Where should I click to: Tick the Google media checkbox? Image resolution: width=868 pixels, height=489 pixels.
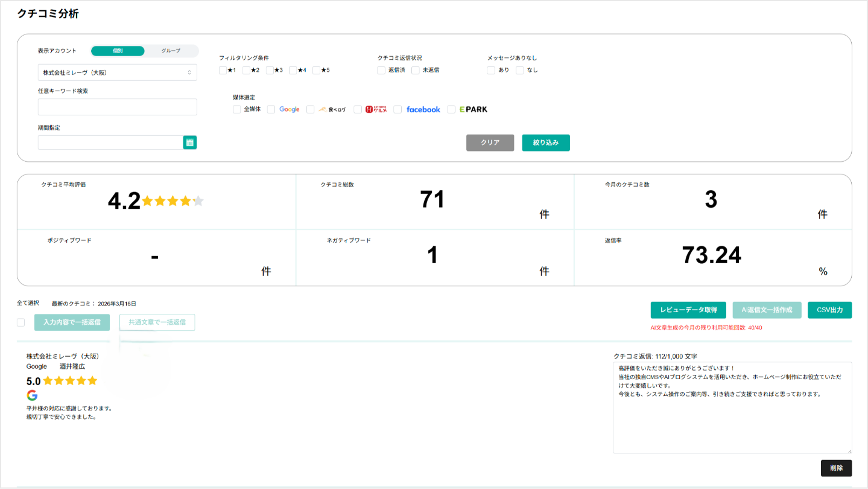point(271,109)
